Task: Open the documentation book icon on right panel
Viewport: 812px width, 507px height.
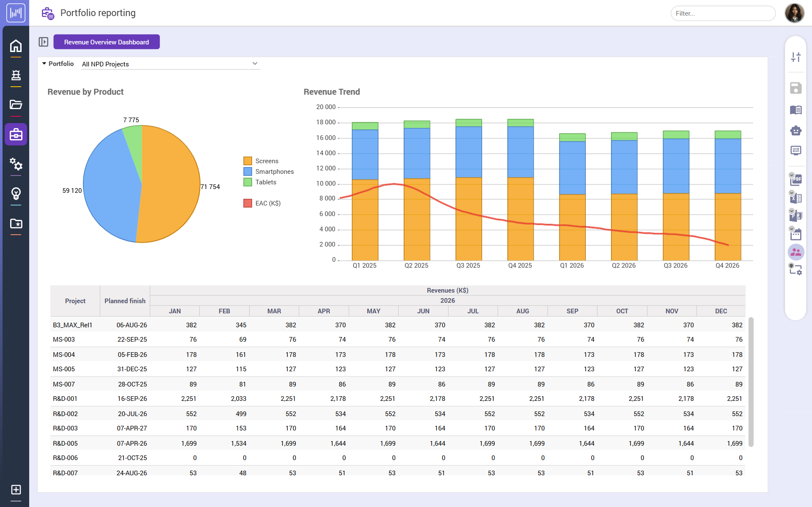Action: pyautogui.click(x=796, y=110)
